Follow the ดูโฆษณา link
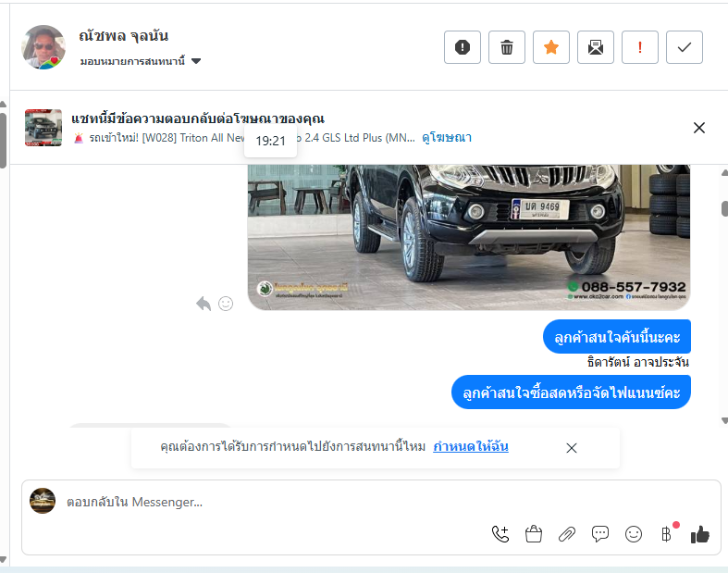This screenshot has height=573, width=728. [447, 138]
